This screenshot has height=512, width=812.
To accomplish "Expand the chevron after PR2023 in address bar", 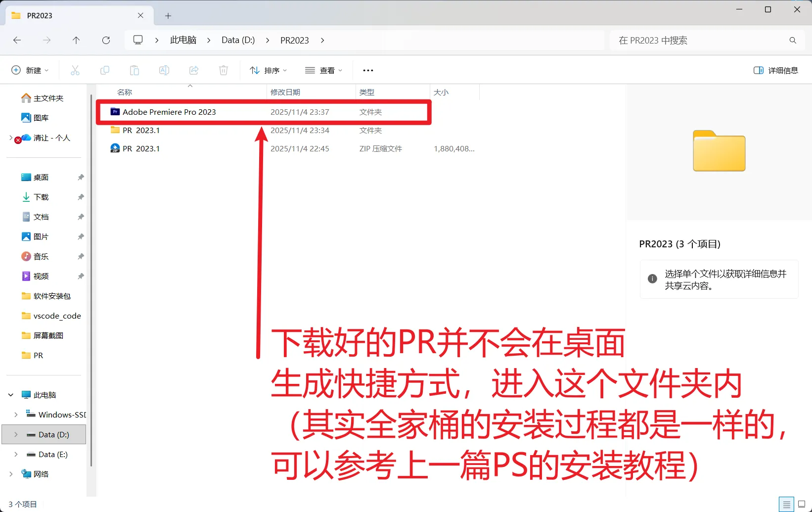I will tap(322, 40).
